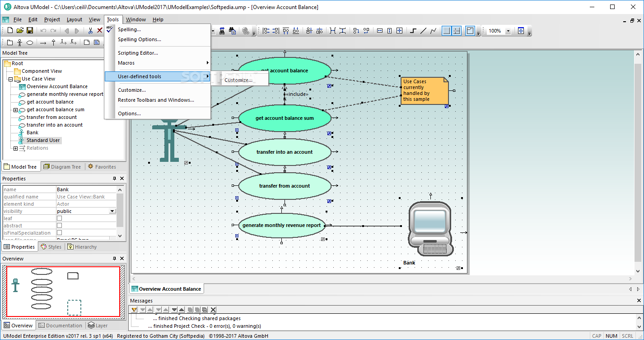Select the Use Case ellipse tool
The height and width of the screenshot is (340, 644).
[30, 42]
